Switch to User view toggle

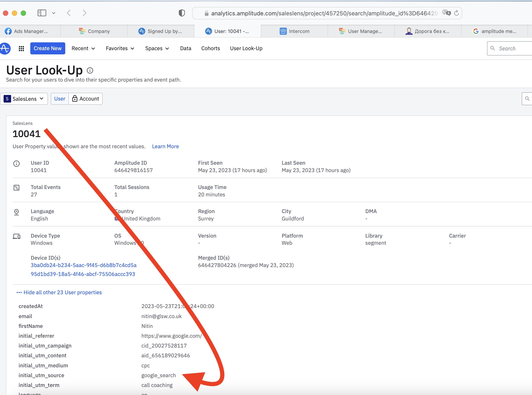59,99
